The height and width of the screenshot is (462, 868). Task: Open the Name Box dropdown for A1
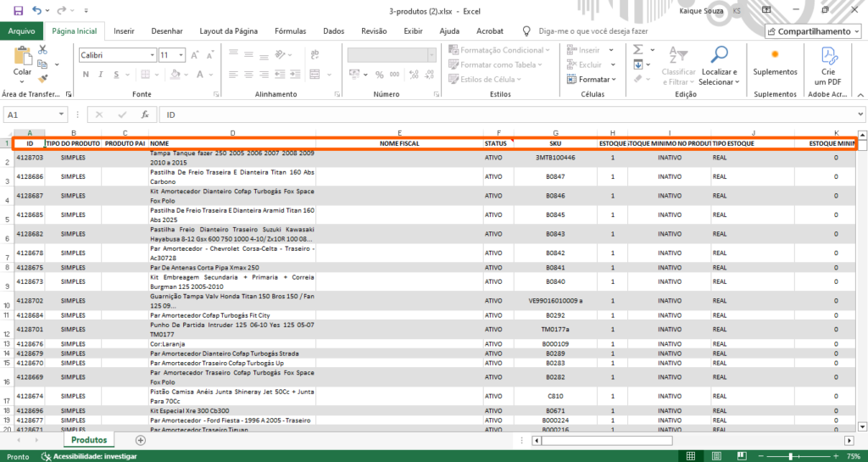point(63,114)
